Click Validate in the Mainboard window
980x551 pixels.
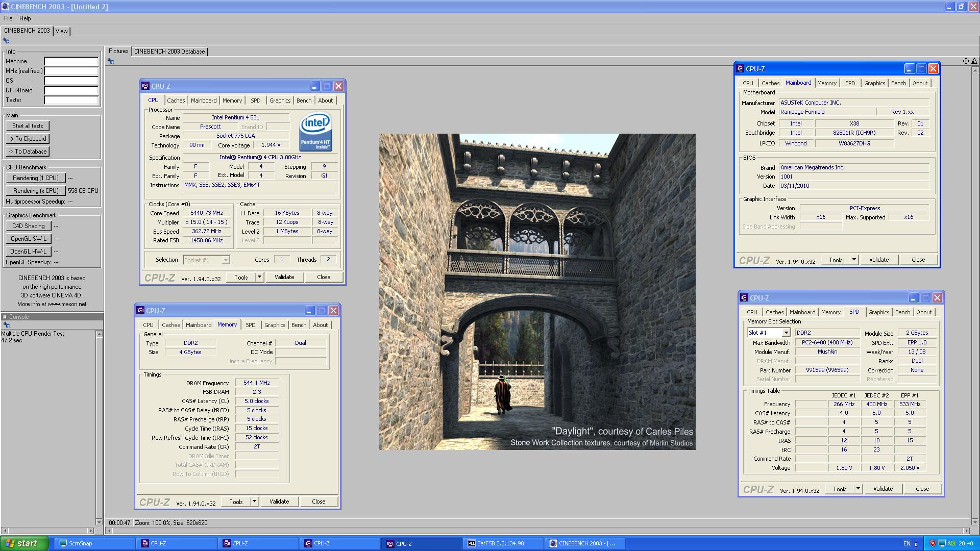[x=879, y=260]
